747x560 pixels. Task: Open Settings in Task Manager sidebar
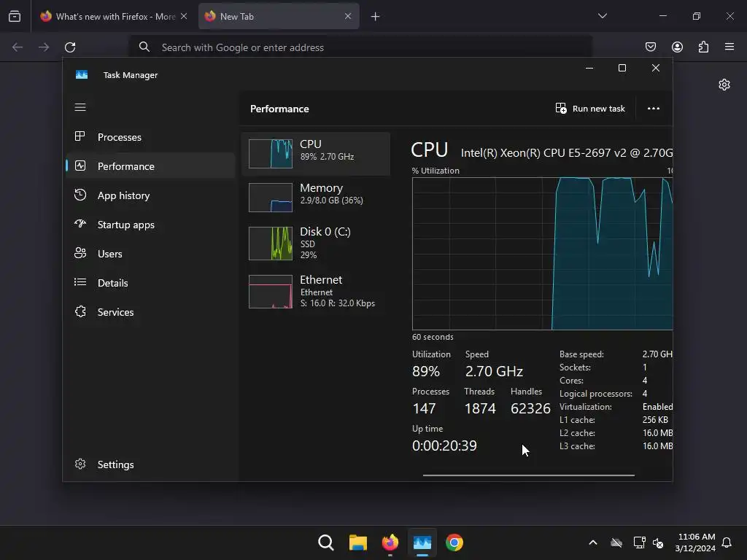click(x=150, y=464)
